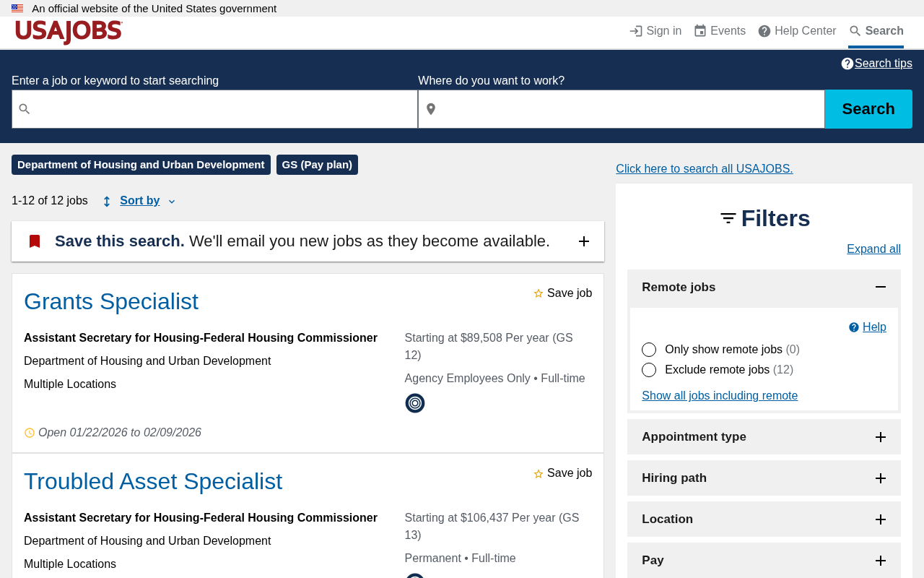Click the Help Center question mark icon
Viewport: 924px width, 578px height.
pyautogui.click(x=764, y=31)
